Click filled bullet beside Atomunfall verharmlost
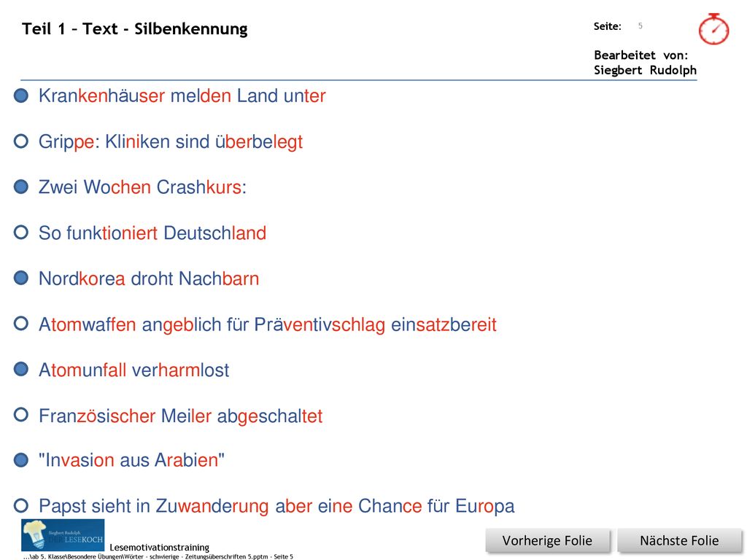Screen dimensions: 747x560 pos(21,369)
